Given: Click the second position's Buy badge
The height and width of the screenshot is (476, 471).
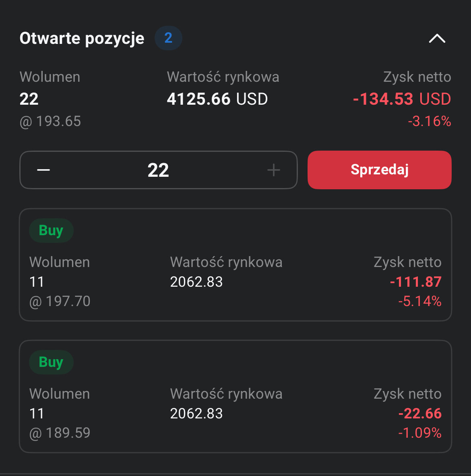Looking at the screenshot, I should 51,362.
